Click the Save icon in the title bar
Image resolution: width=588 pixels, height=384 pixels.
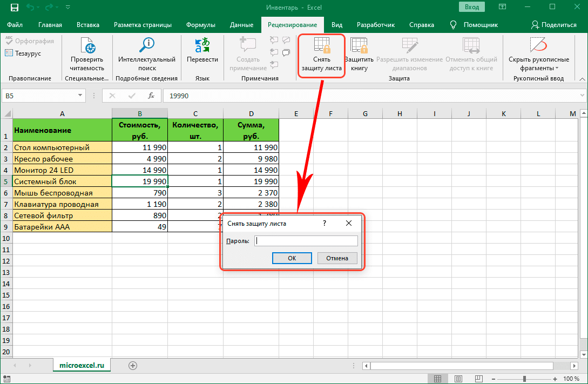pos(13,8)
